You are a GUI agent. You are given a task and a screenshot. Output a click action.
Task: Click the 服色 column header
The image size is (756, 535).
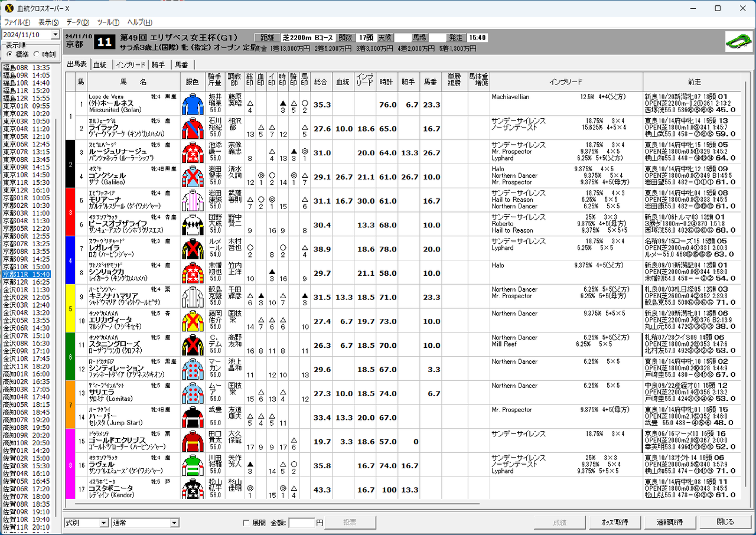pos(192,82)
